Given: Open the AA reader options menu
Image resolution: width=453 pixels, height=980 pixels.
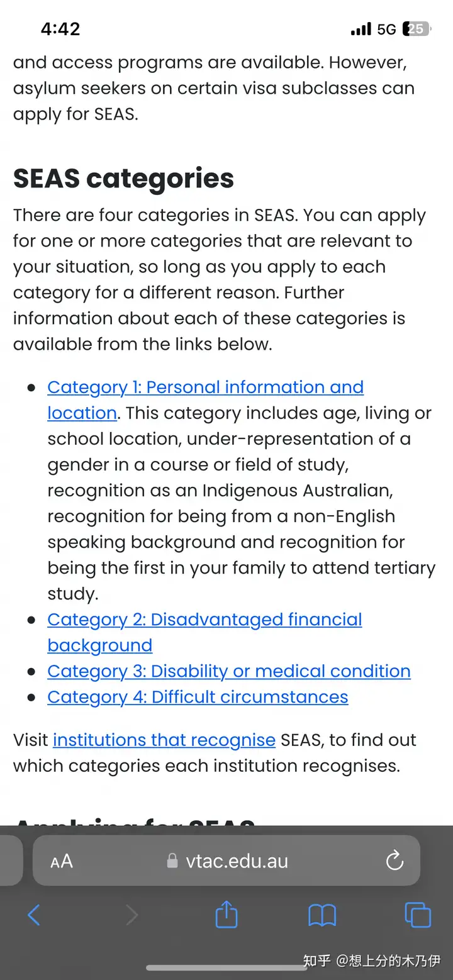Looking at the screenshot, I should pos(62,861).
